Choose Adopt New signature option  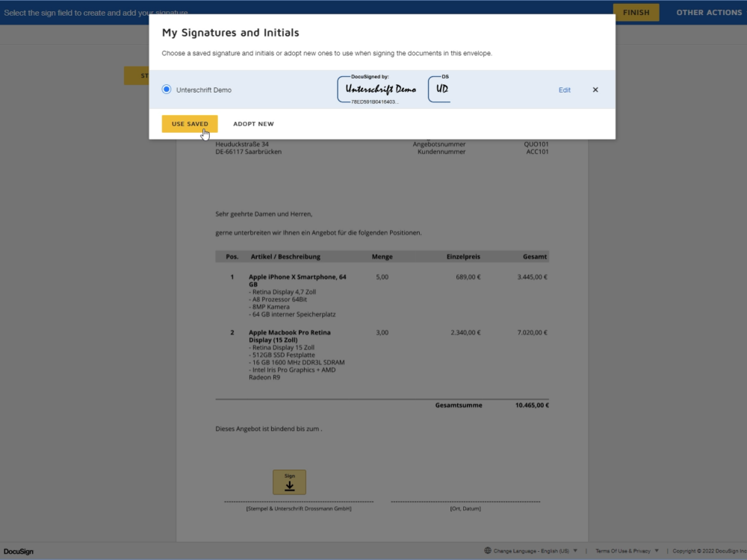pyautogui.click(x=253, y=124)
